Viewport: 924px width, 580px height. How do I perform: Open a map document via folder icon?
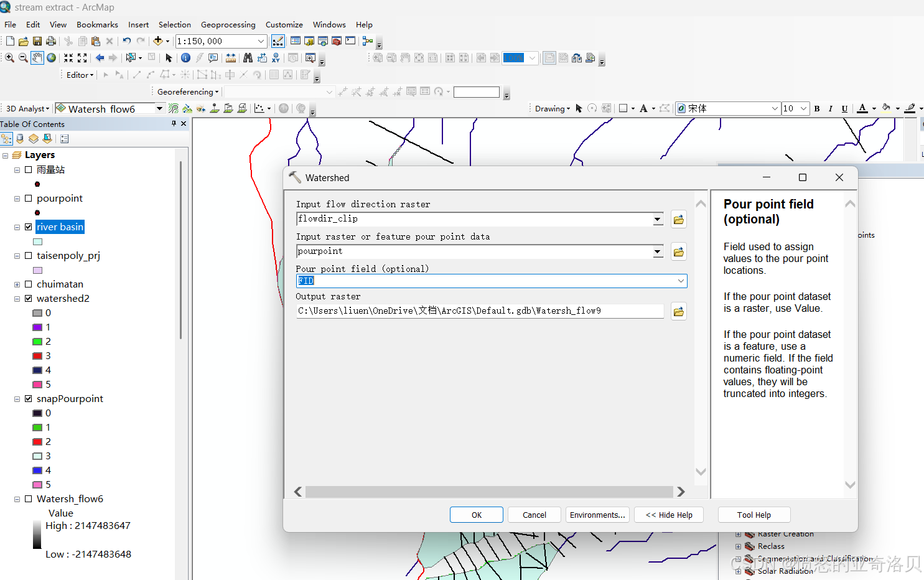[x=24, y=41]
